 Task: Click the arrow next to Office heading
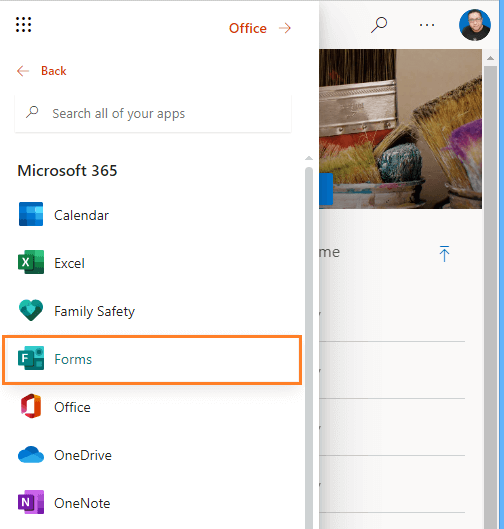pyautogui.click(x=285, y=28)
